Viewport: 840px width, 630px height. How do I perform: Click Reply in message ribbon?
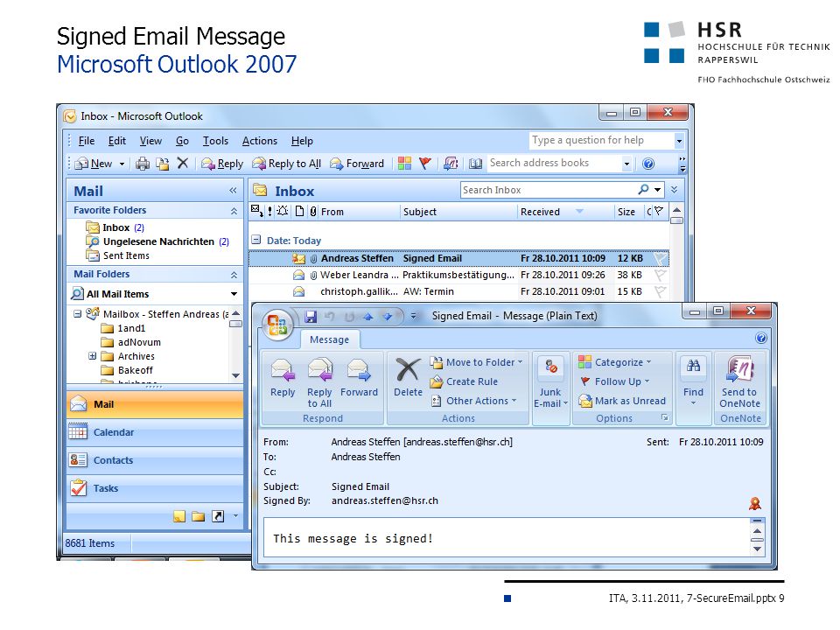(x=283, y=378)
